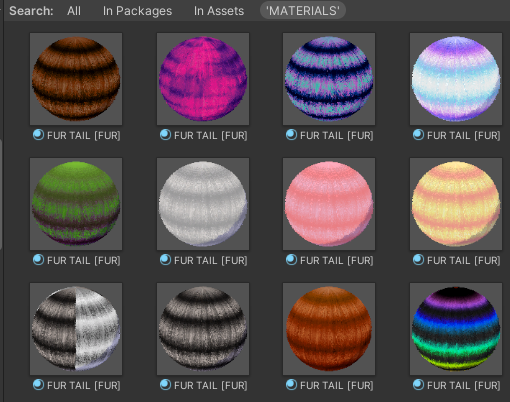Screen dimensions: 510x402
Task: Click material icon beside magenta fur label
Action: [165, 135]
